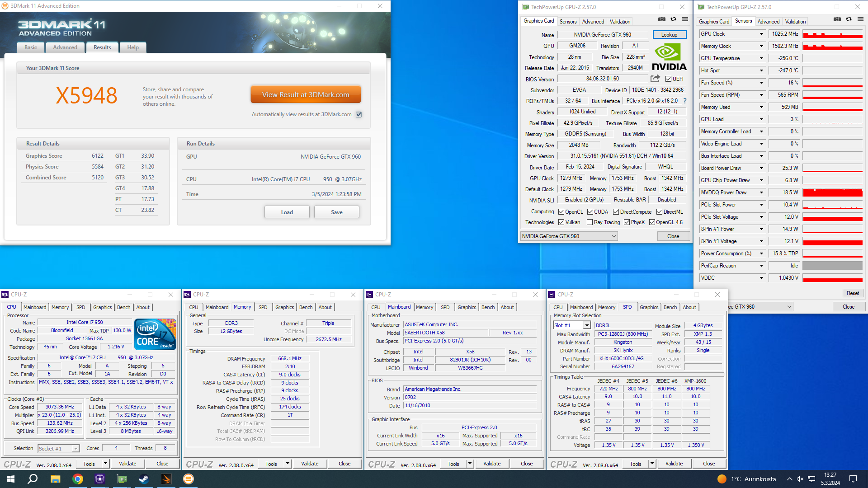868x488 pixels.
Task: Open the Bench tab in CPU-Z CPU window
Action: [x=124, y=307]
